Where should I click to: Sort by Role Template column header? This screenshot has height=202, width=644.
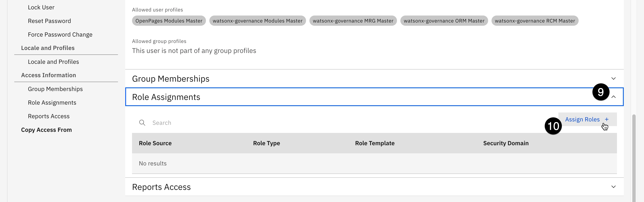375,143
